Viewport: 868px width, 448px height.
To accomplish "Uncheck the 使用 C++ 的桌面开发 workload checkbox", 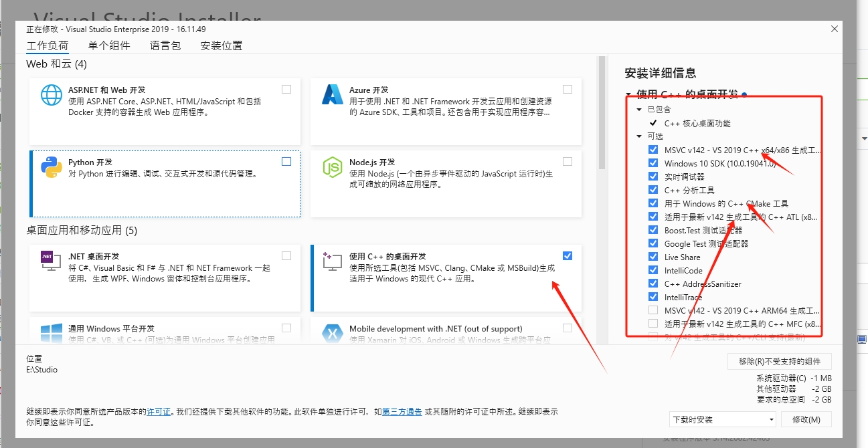I will pos(568,255).
